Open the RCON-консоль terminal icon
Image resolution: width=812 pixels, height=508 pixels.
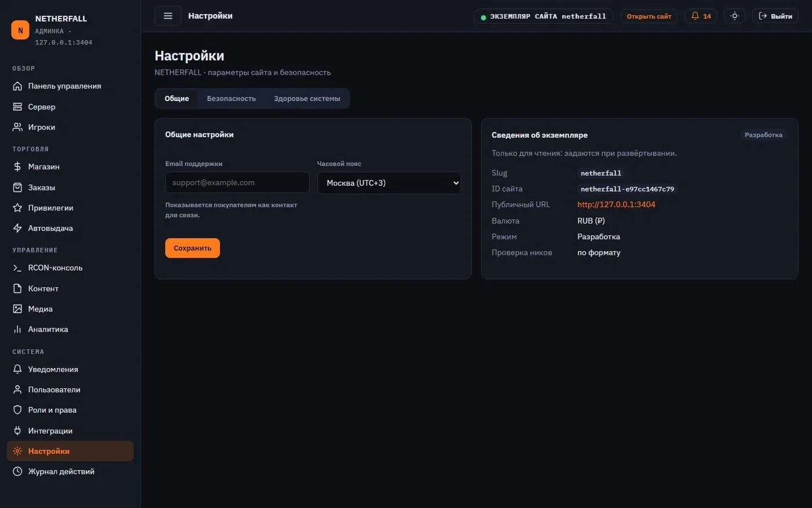(x=17, y=268)
